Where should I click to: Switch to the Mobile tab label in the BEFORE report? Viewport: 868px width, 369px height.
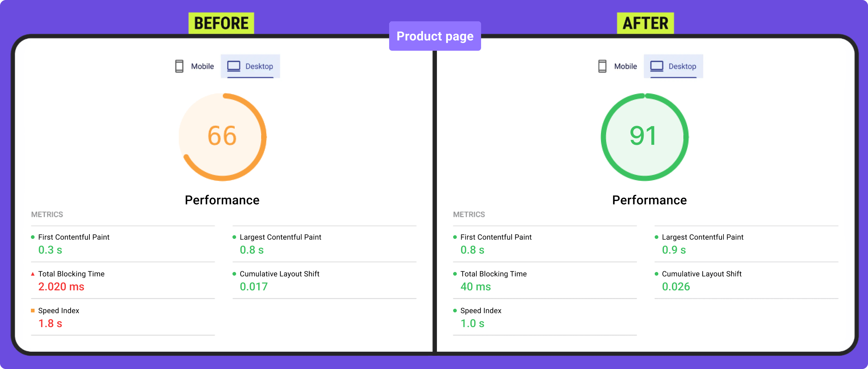point(202,67)
